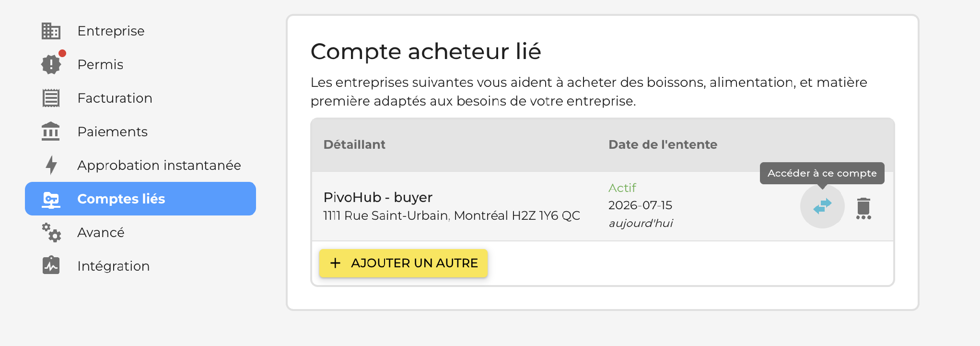Click the Paiements bank icon

click(51, 131)
